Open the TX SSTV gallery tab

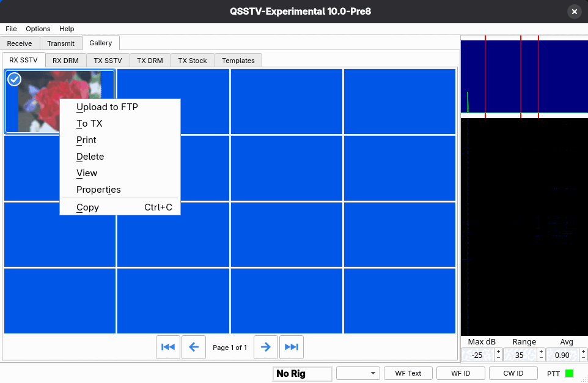click(x=108, y=61)
